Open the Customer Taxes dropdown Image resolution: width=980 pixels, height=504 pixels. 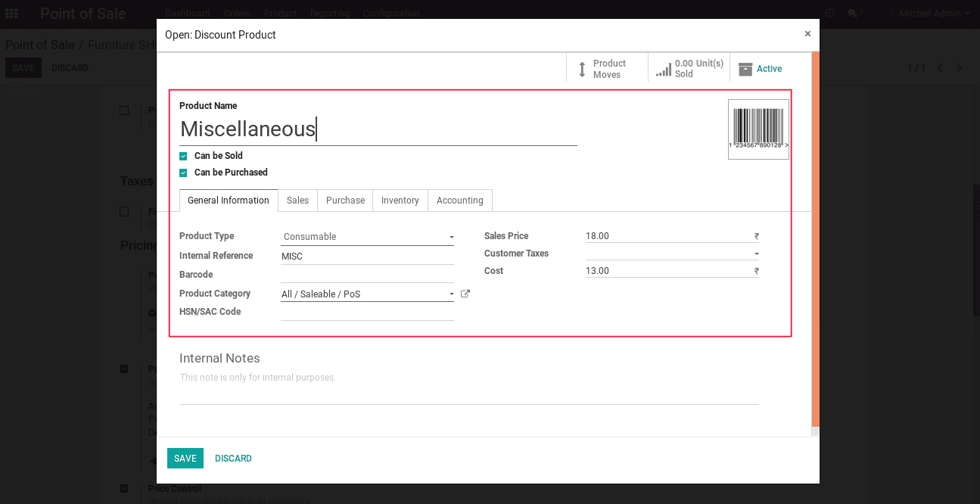(672, 254)
